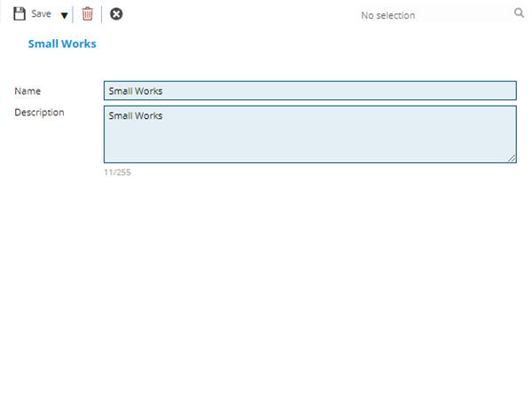Click the blue Small Works heading

coord(62,43)
